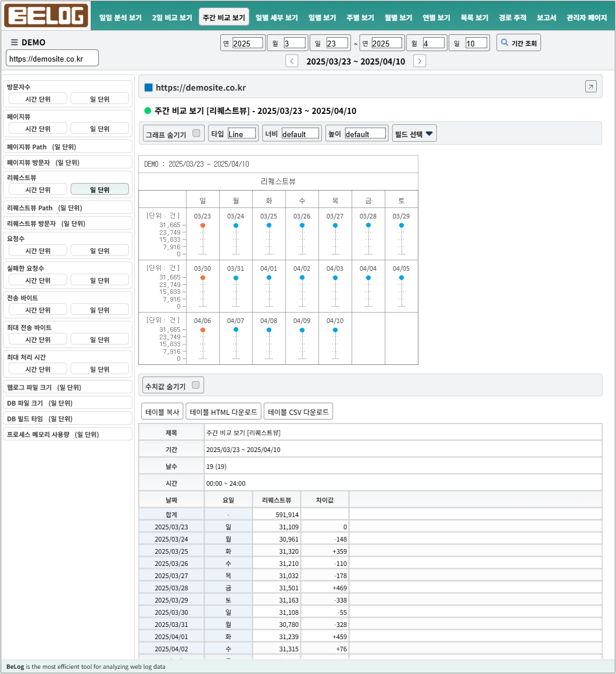616x674 pixels.
Task: Click the end year input field
Action: click(386, 43)
